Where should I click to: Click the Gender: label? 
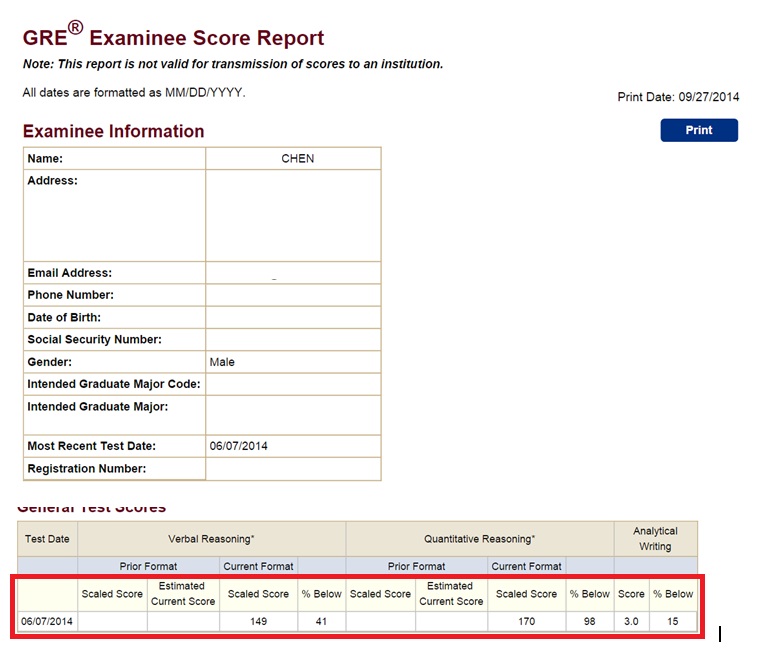[x=49, y=362]
